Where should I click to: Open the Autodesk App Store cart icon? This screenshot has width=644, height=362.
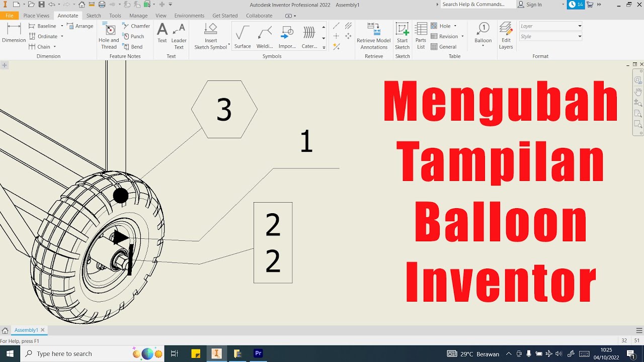click(x=590, y=5)
